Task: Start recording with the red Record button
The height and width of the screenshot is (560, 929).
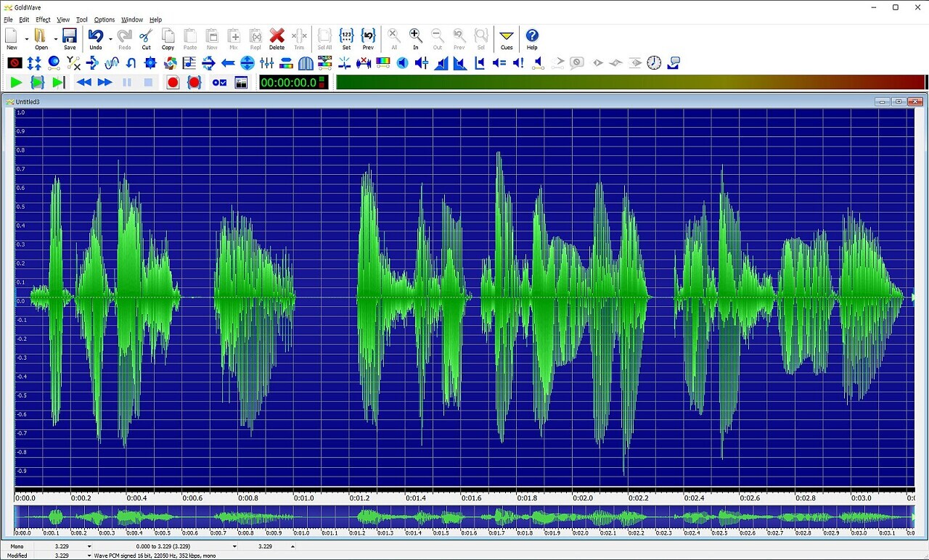Action: (173, 83)
